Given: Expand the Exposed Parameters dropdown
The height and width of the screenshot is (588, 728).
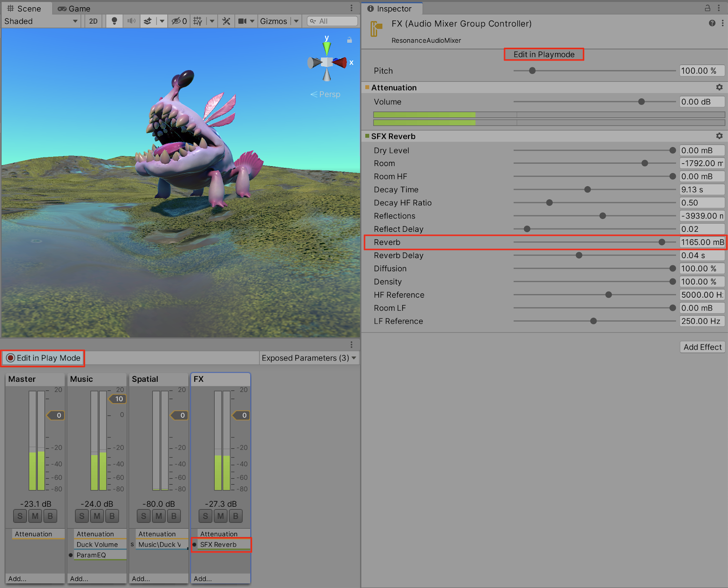Looking at the screenshot, I should (x=309, y=358).
